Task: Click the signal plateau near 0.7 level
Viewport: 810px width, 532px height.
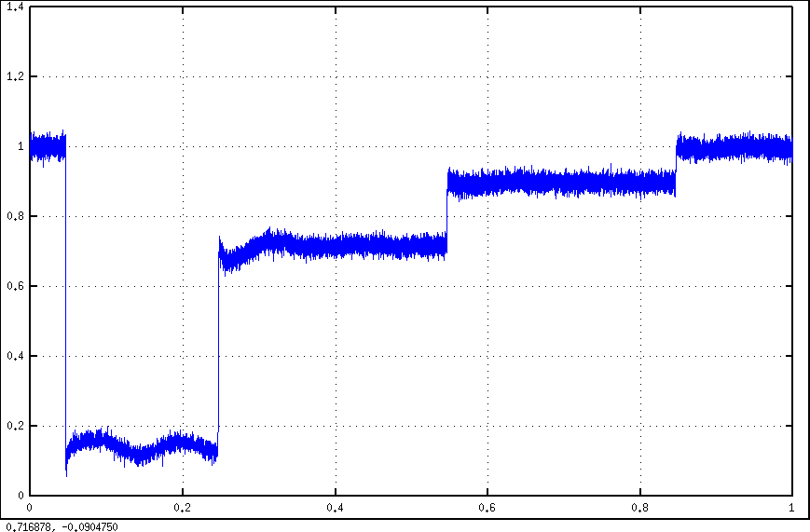Action: pos(333,246)
